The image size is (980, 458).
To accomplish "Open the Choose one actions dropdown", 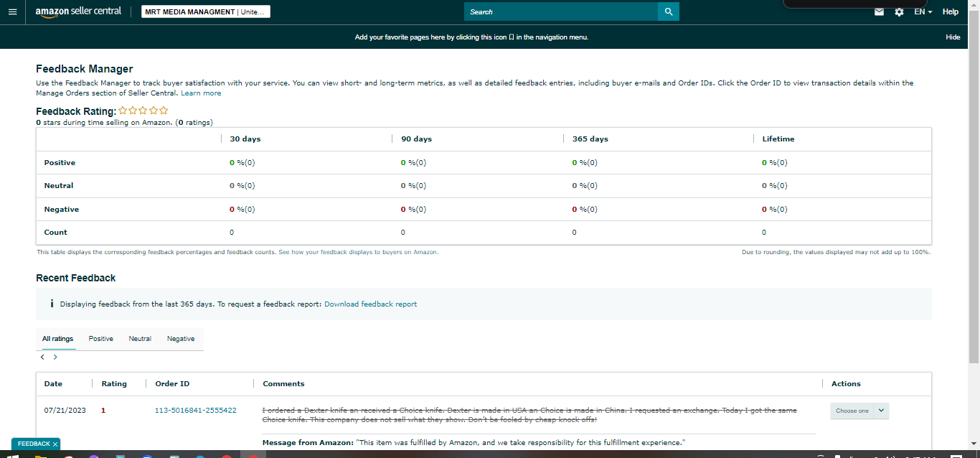I will (859, 411).
